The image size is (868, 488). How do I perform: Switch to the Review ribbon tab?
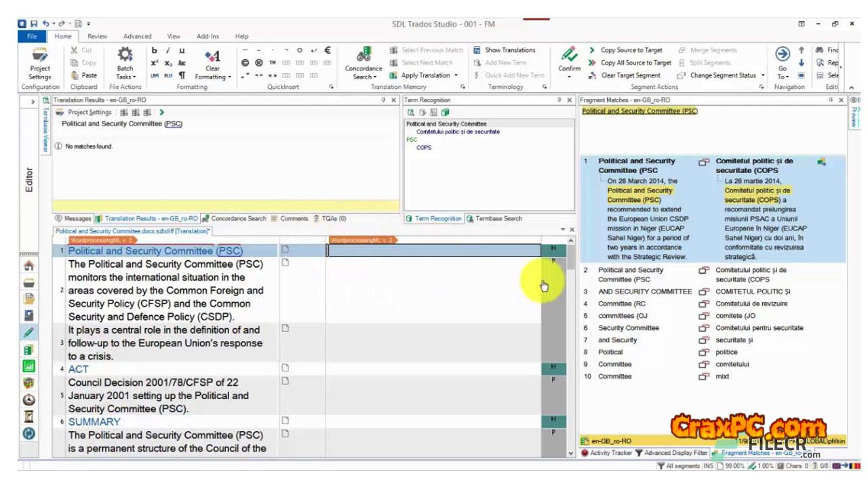tap(97, 37)
